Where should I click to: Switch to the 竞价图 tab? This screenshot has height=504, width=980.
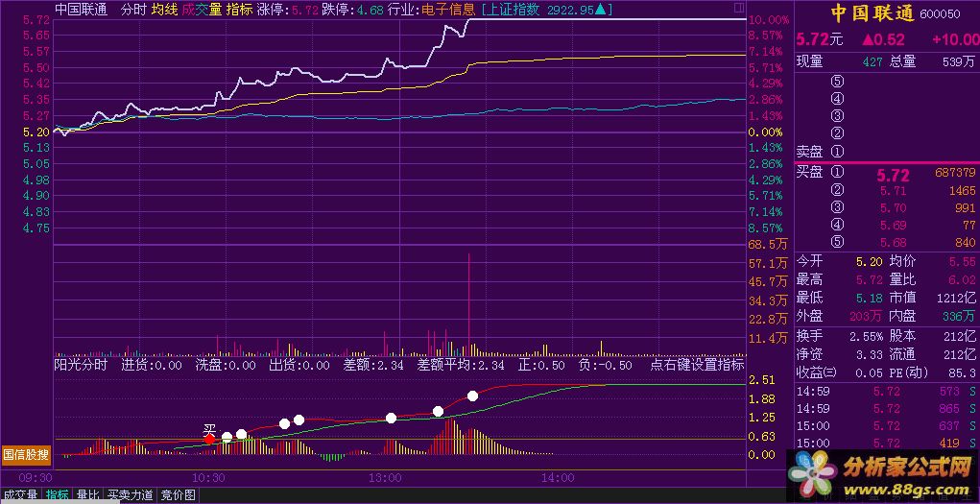pos(178,496)
